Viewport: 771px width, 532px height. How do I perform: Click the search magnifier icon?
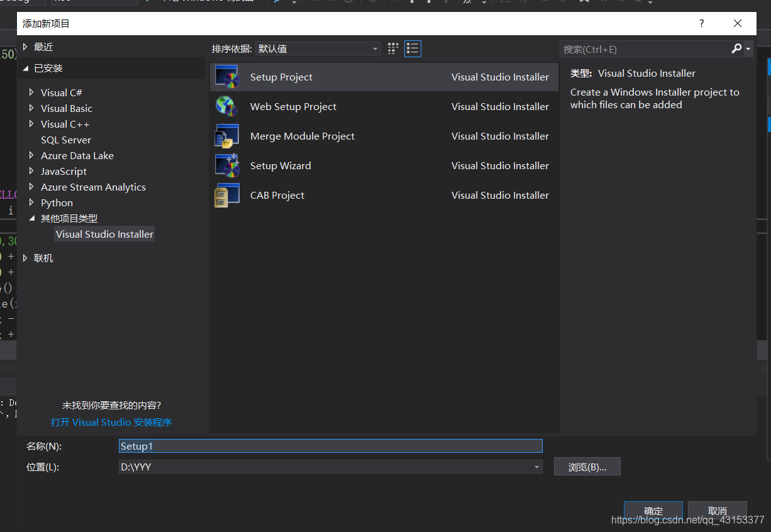pyautogui.click(x=736, y=48)
